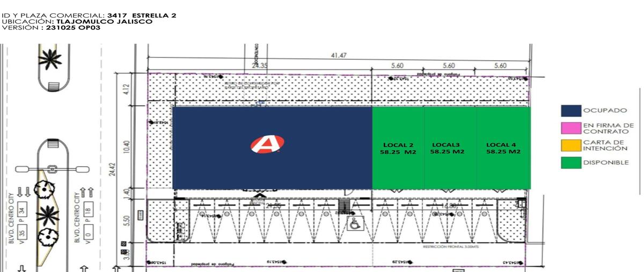Select the yellow CARTA DE INTENCIÓN swatch
The height and width of the screenshot is (272, 644).
point(570,145)
